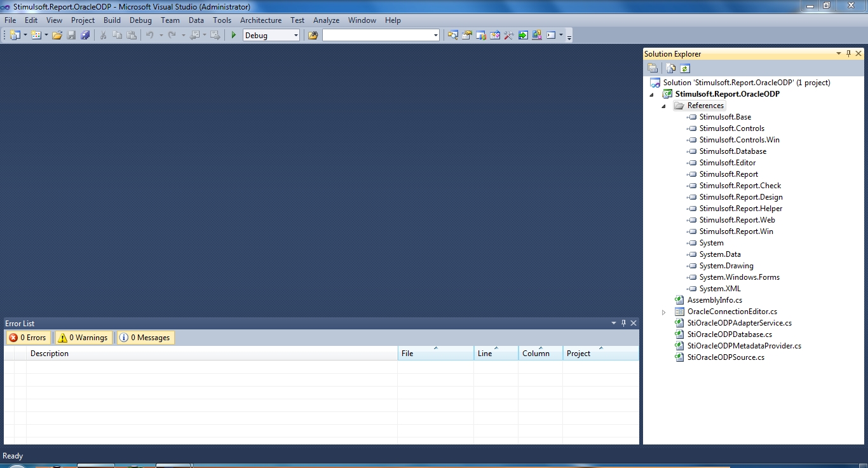868x468 pixels.
Task: Collapse the References folder node
Action: point(663,106)
